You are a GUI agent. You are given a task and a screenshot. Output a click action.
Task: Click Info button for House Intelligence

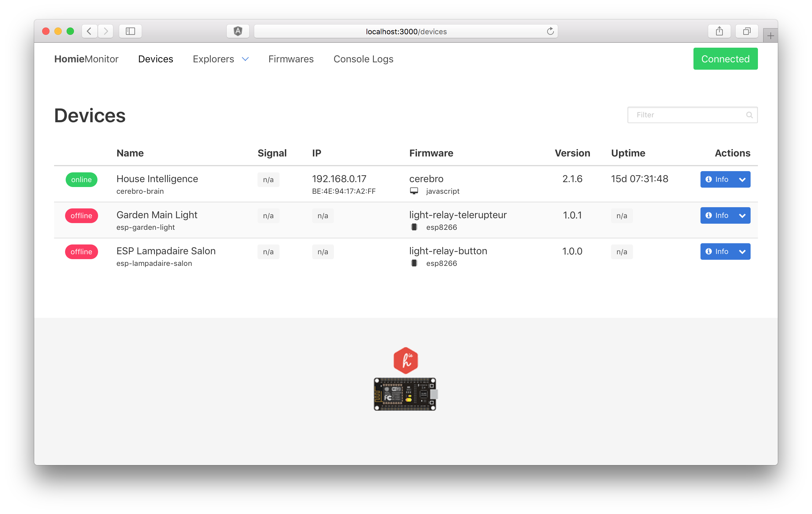click(x=717, y=179)
